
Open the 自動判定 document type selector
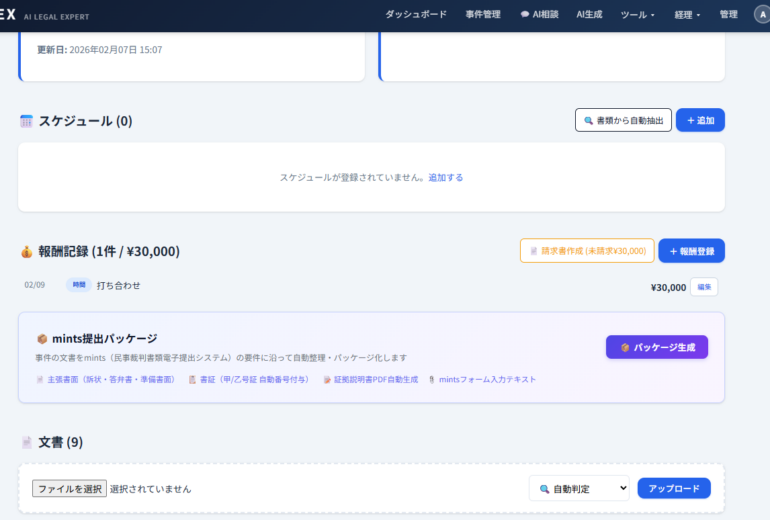pos(579,488)
